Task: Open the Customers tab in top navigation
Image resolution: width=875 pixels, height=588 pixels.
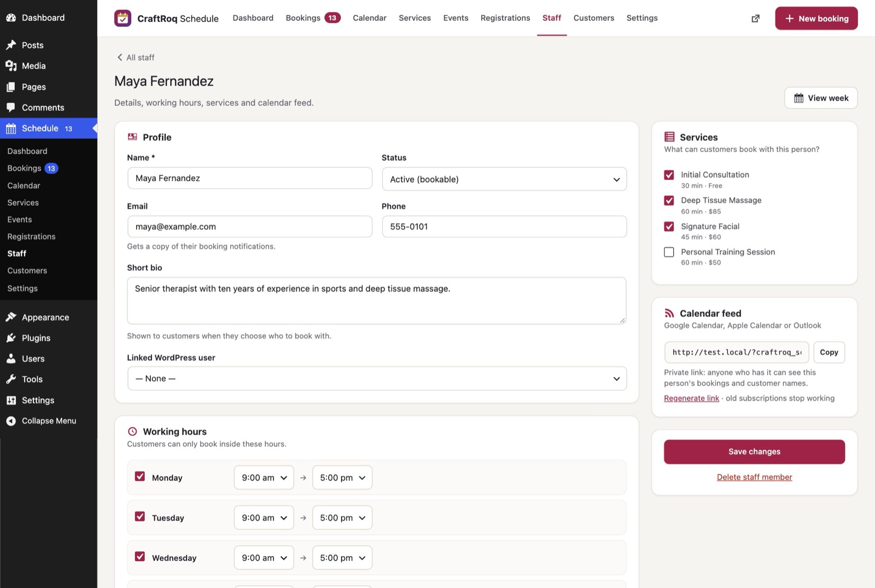Action: 594,18
